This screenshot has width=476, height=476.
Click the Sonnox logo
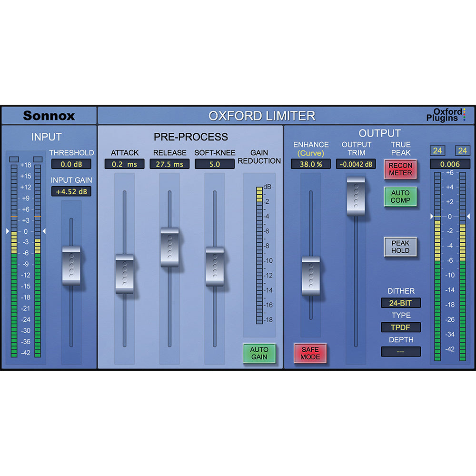(50, 115)
